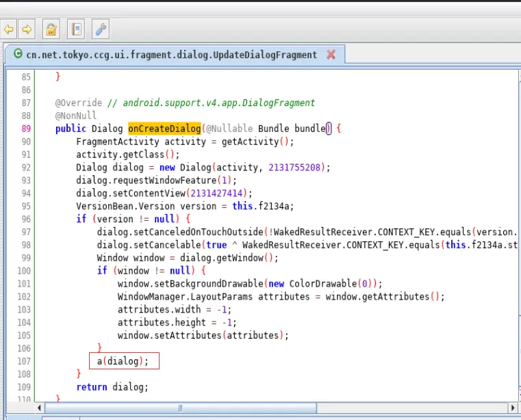This screenshot has height=420, width=521.
Task: Click line number 107
Action: [24, 361]
